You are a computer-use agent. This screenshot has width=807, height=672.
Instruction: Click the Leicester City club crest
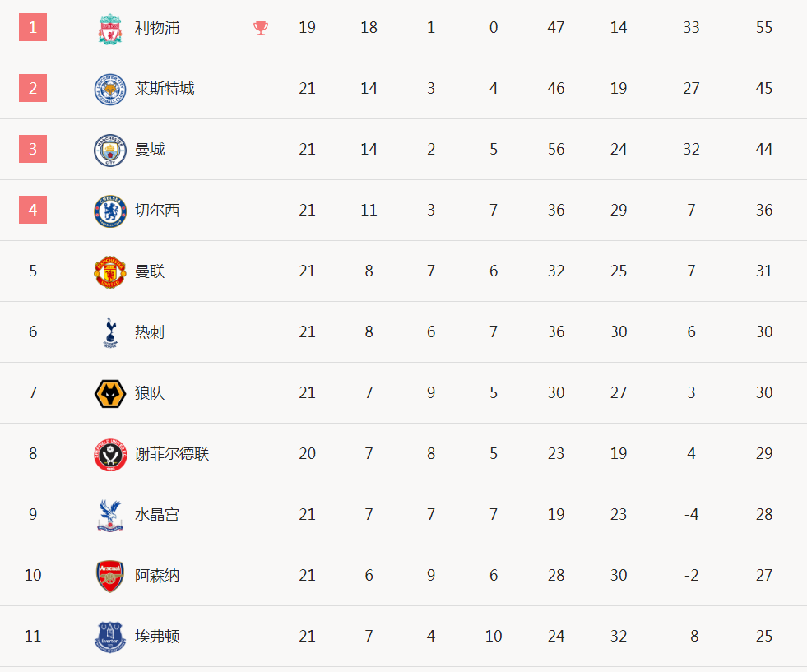click(109, 89)
